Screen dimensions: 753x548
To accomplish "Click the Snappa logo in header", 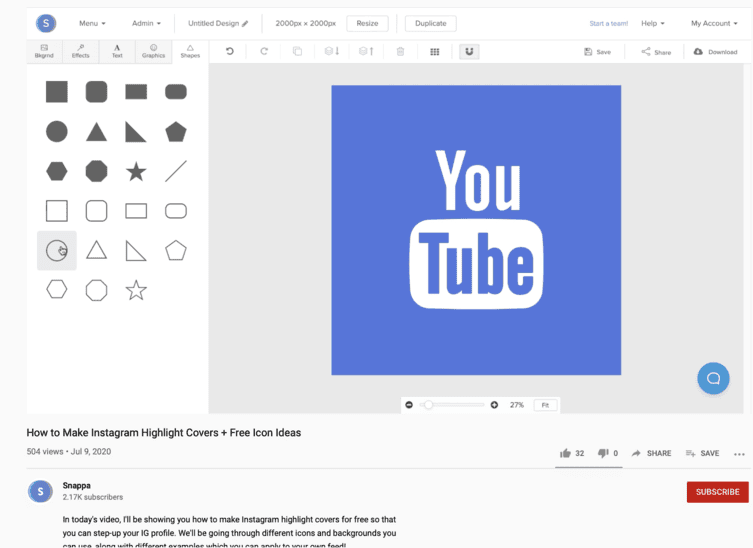I will pos(46,23).
